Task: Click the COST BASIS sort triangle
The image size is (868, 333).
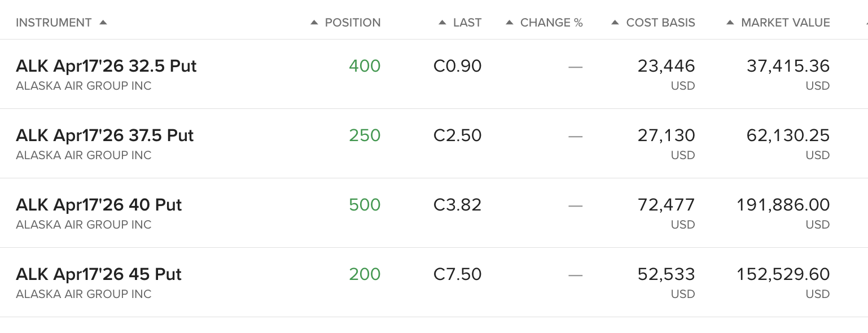Action: 615,23
